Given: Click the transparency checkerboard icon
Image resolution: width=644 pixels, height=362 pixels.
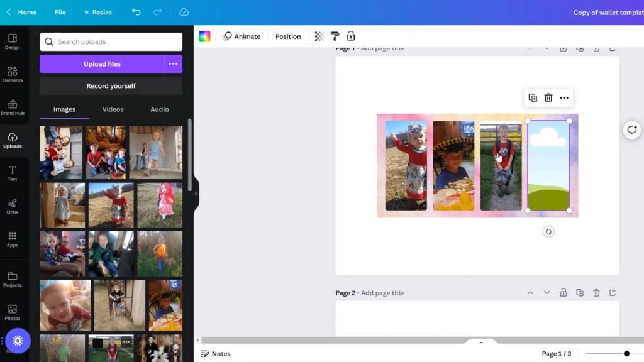Looking at the screenshot, I should (x=319, y=36).
